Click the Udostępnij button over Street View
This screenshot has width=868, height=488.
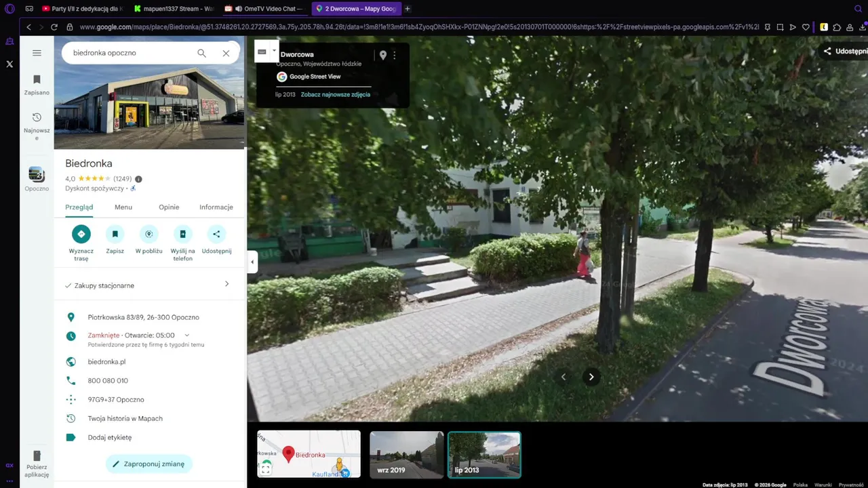click(845, 51)
